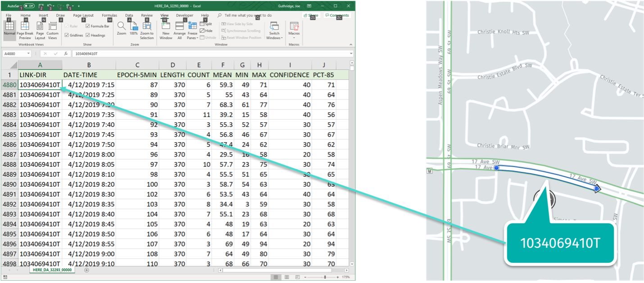The width and height of the screenshot is (644, 283).
Task: Adjust the status bar zoom slider
Action: tap(325, 277)
